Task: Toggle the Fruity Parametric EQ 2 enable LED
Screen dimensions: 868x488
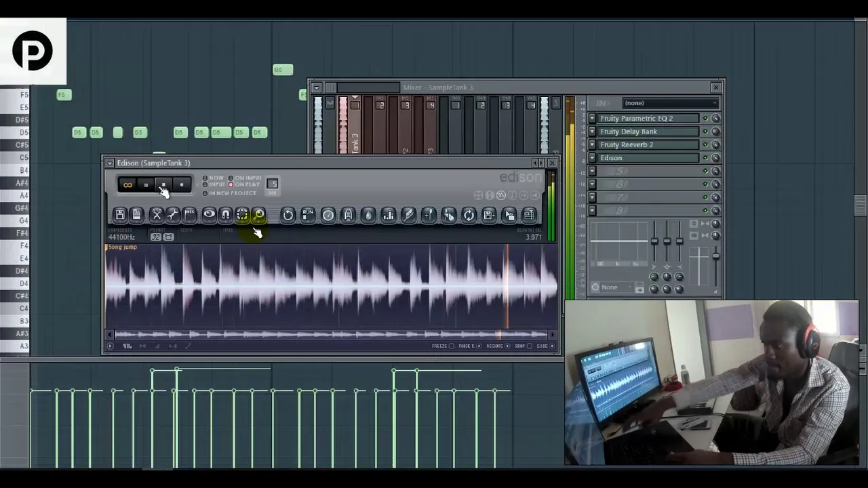Action: pos(705,119)
